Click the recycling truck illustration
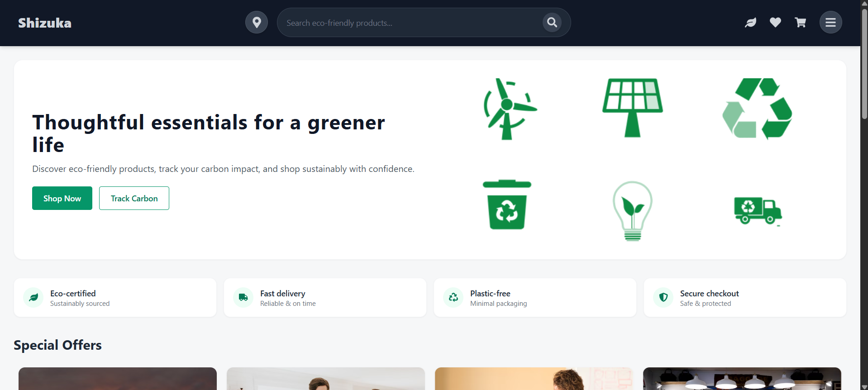This screenshot has width=868, height=390. point(758,211)
